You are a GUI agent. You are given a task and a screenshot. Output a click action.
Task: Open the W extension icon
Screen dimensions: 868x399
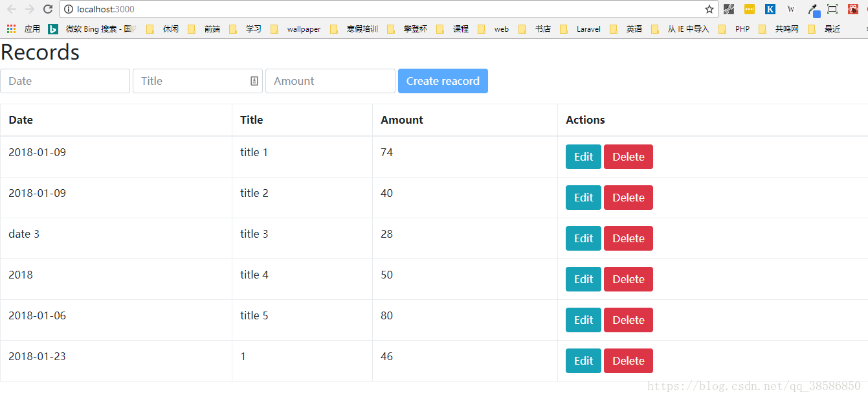pos(791,9)
